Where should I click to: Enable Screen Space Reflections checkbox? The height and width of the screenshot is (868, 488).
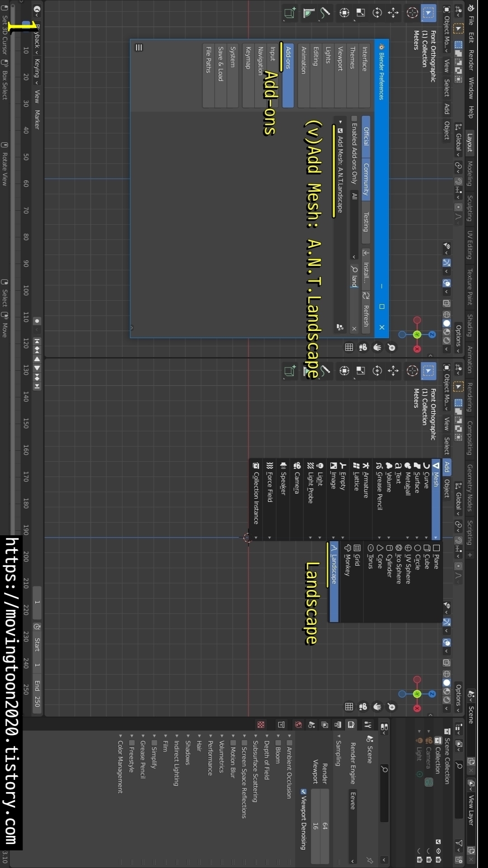coord(244,743)
